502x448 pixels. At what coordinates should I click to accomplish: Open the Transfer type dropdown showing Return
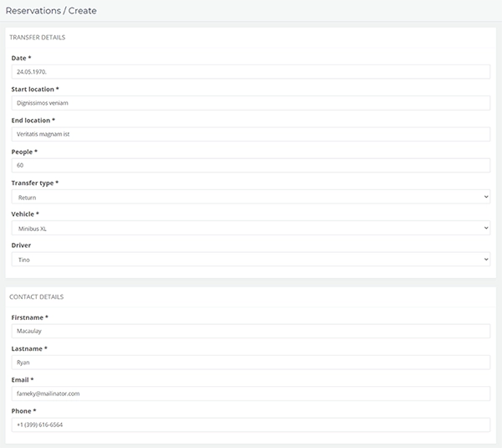(250, 197)
